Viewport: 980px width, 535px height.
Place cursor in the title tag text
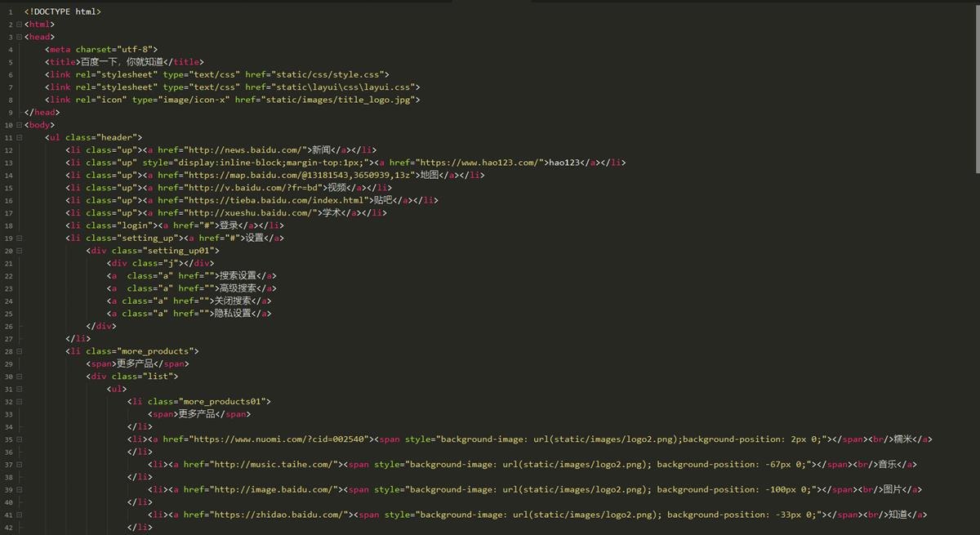pos(122,62)
